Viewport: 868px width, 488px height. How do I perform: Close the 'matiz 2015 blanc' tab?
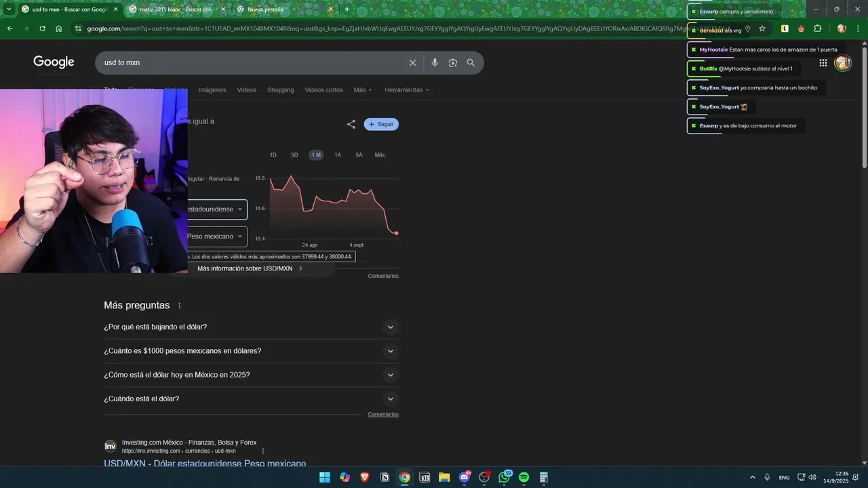click(x=223, y=9)
